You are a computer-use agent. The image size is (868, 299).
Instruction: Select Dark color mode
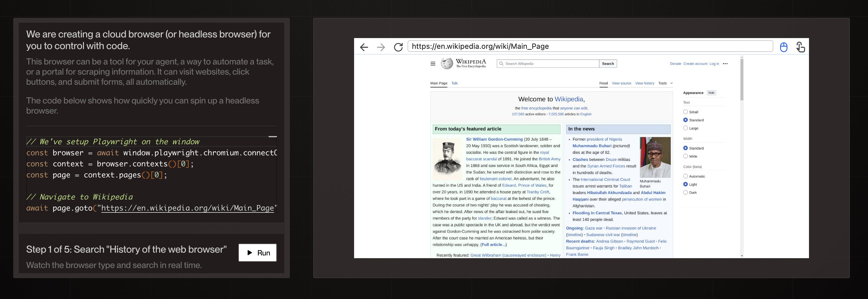click(x=685, y=192)
